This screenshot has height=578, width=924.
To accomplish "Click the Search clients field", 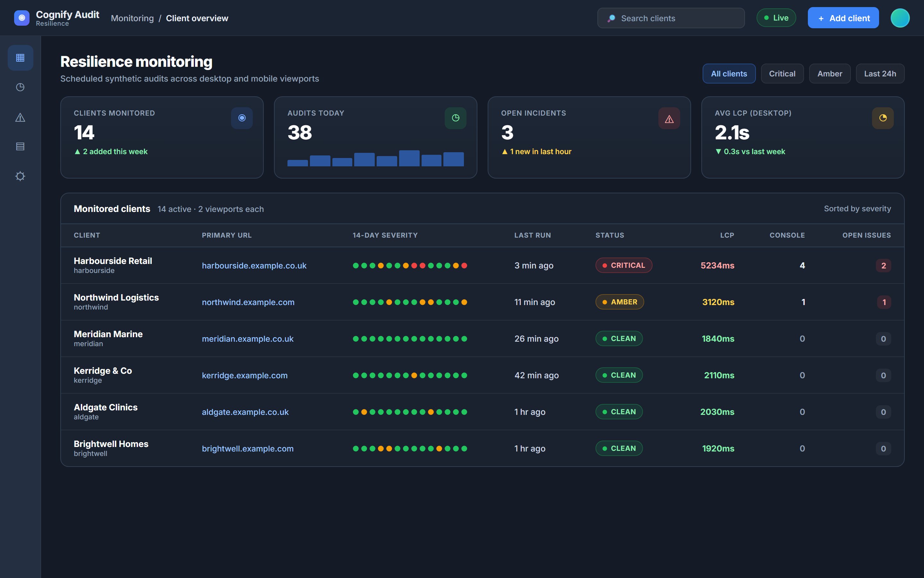I will 671,18.
